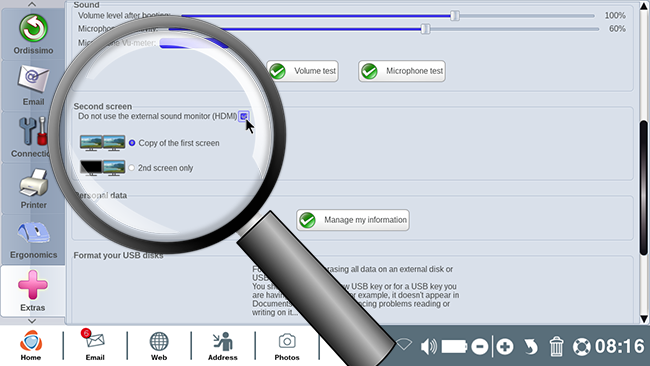Open the trash bin icon
Viewport: 650px width, 366px height.
pos(556,347)
